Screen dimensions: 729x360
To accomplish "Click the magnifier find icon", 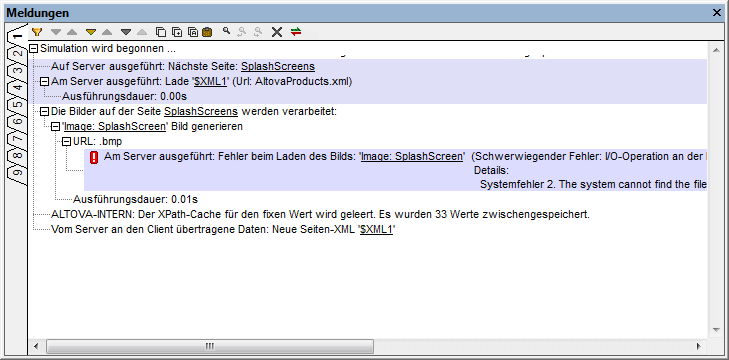I will 226,32.
